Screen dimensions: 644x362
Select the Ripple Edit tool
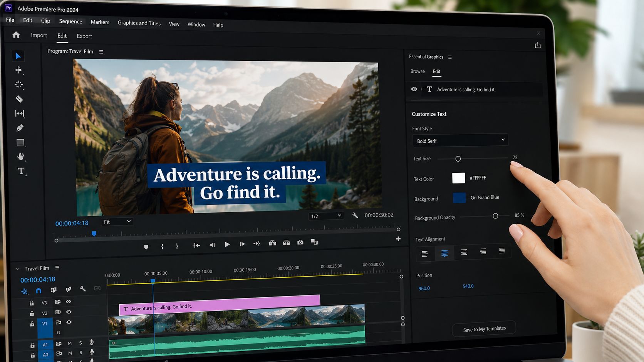click(x=19, y=85)
